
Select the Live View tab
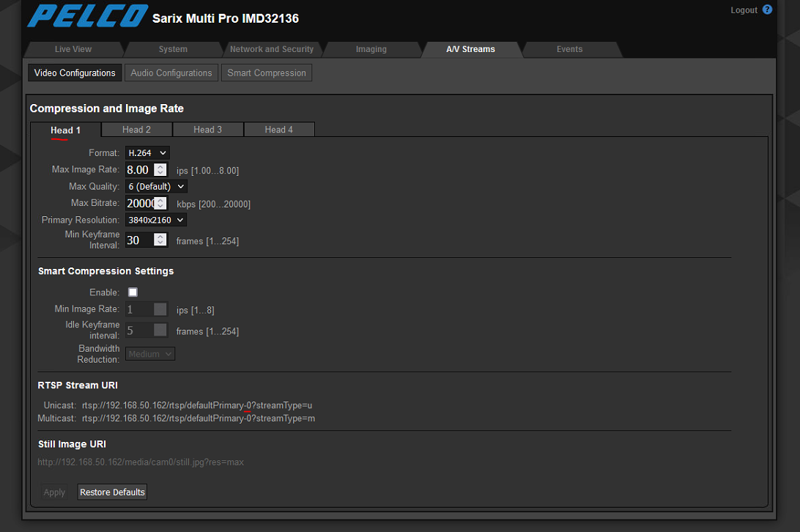pyautogui.click(x=73, y=49)
